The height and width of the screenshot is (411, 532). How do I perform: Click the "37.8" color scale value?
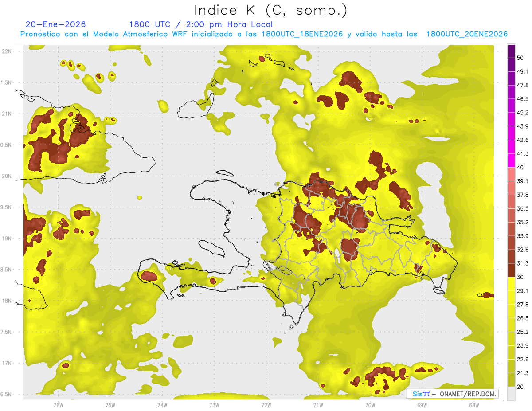pos(523,195)
